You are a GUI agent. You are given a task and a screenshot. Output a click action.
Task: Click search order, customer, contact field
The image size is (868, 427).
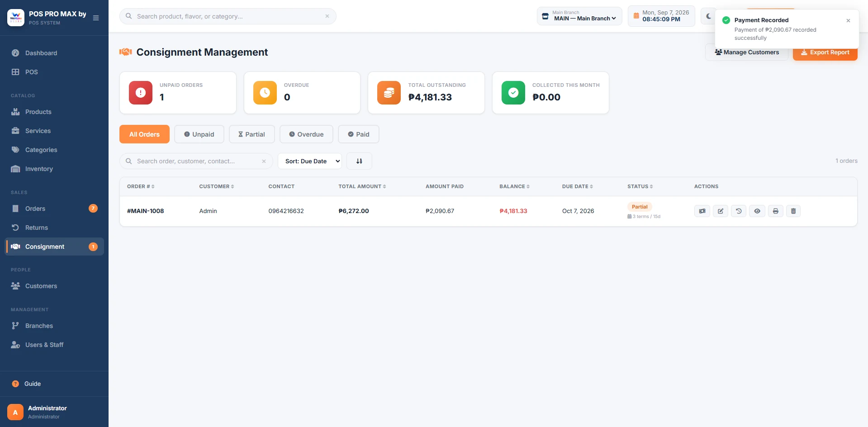(196, 161)
